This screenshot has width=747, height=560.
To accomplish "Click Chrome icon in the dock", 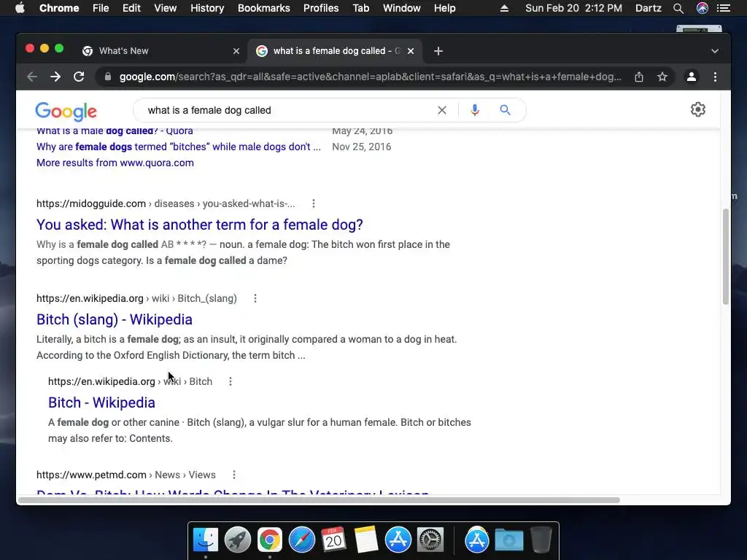I will coord(270,540).
